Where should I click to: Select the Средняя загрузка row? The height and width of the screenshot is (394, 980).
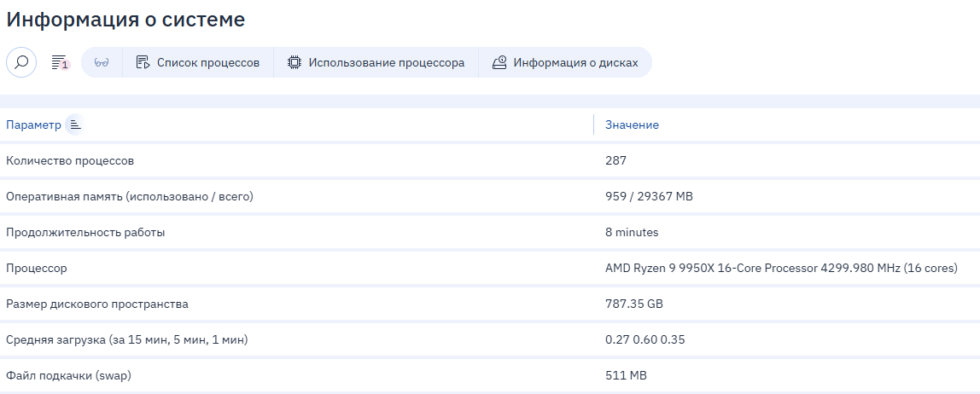pos(126,339)
